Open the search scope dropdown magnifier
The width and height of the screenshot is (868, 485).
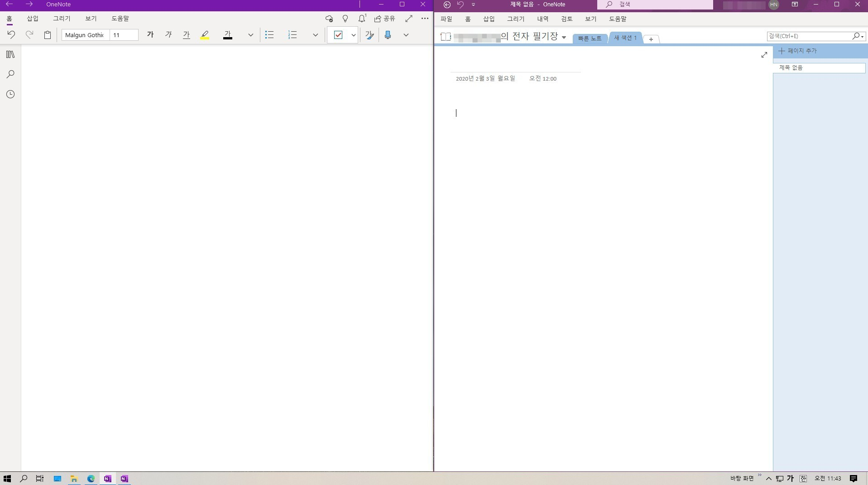pyautogui.click(x=858, y=36)
